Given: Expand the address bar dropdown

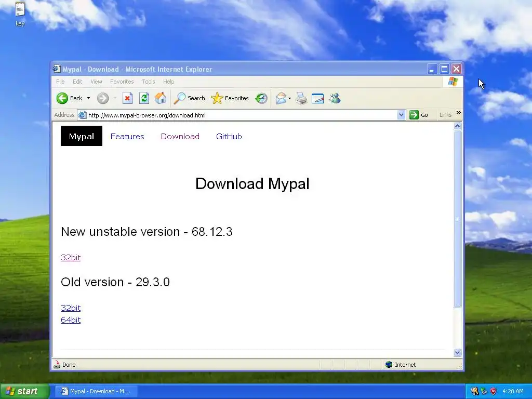Looking at the screenshot, I should [401, 115].
